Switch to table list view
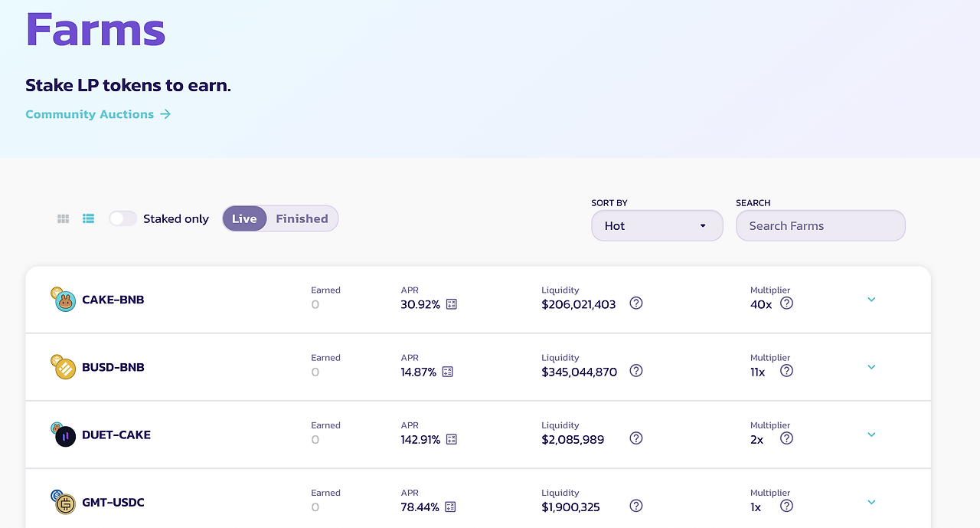980x528 pixels. click(x=89, y=218)
